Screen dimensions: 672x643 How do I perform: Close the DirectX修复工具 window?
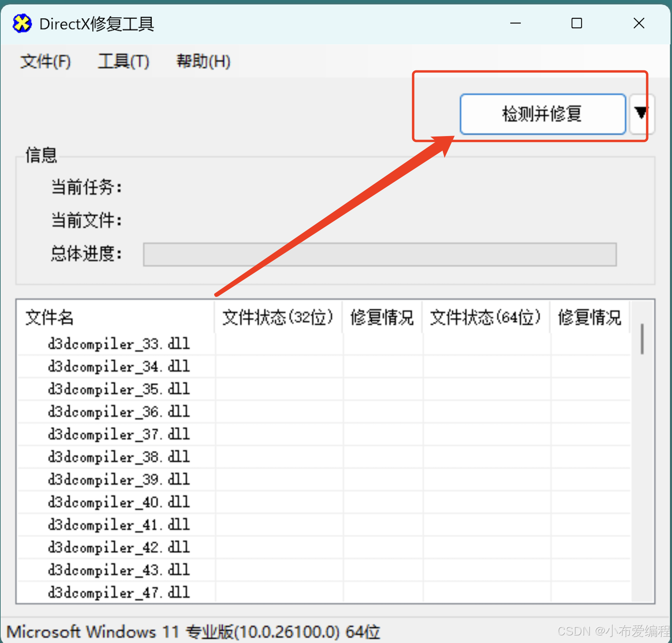tap(639, 23)
